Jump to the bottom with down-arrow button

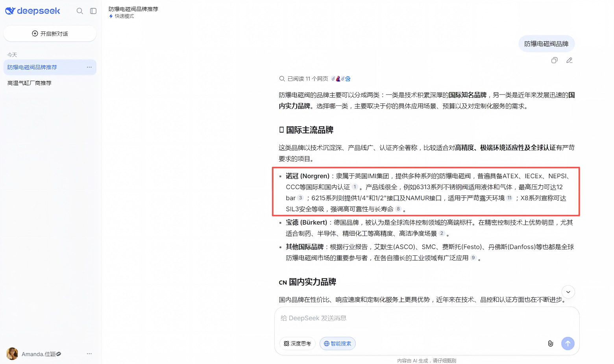568,292
